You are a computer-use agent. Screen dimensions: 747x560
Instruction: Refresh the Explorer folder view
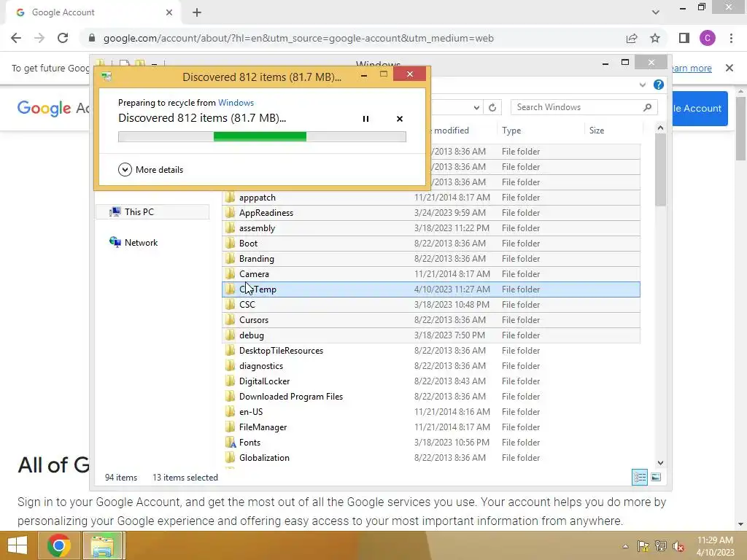point(492,108)
